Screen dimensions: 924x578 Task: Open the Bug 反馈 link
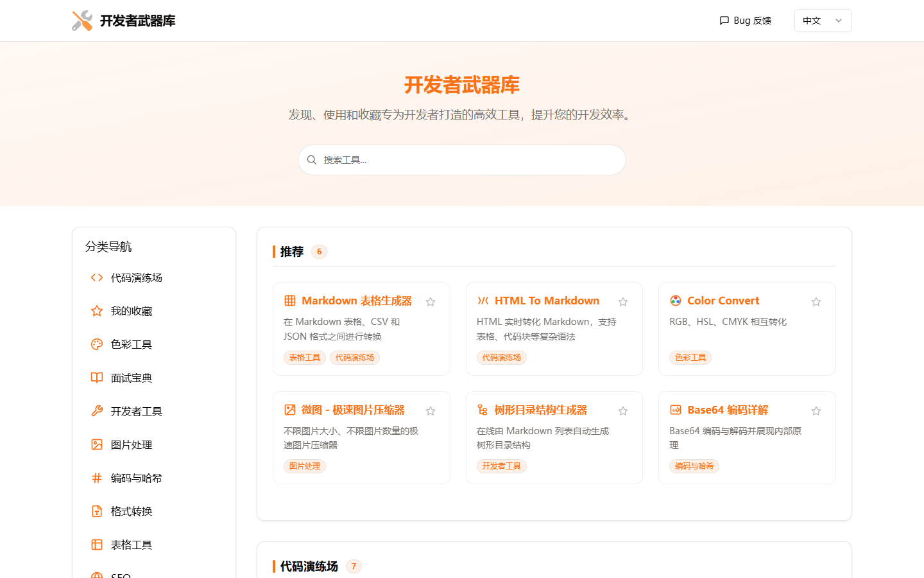point(746,21)
